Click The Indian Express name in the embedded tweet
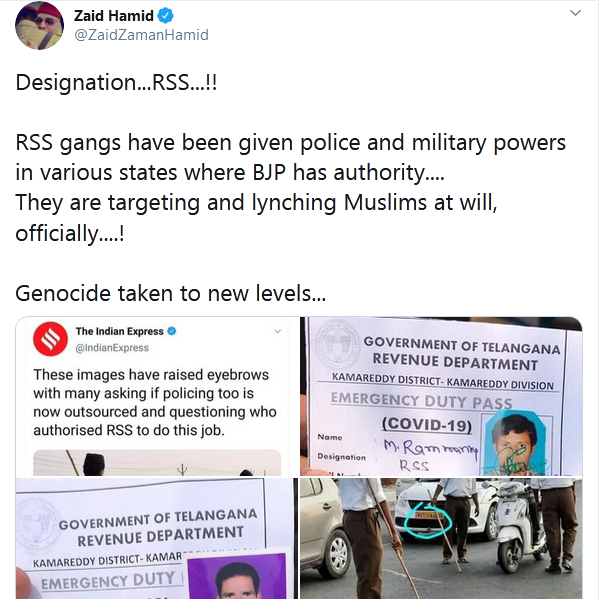 tap(120, 331)
